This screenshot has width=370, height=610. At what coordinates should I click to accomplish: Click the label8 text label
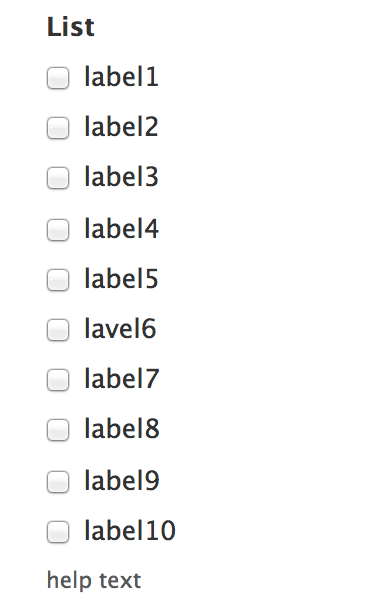pos(122,428)
